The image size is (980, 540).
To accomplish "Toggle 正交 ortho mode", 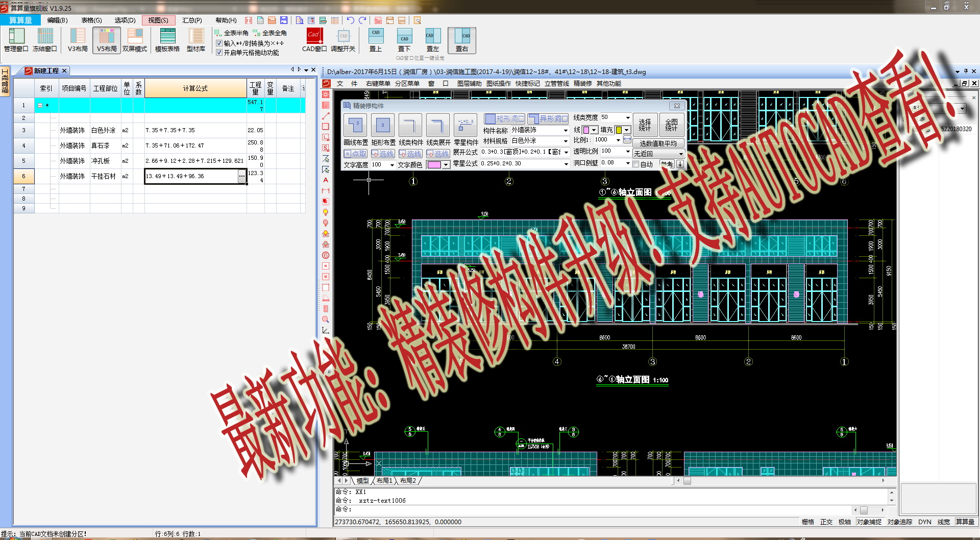I will 826,522.
